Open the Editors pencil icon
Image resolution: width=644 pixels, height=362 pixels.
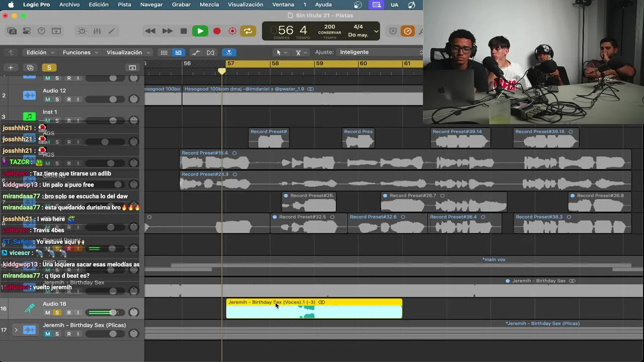[x=112, y=31]
